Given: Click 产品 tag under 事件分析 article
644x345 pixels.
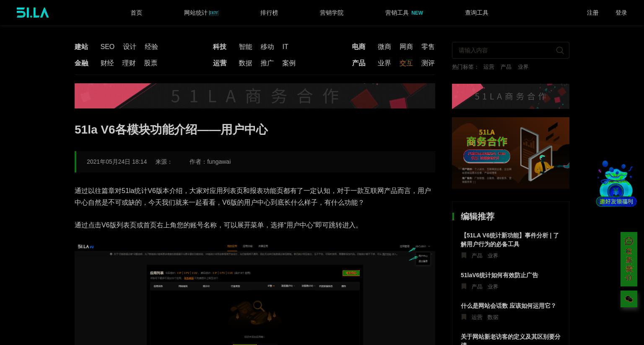Looking at the screenshot, I should coord(477,255).
